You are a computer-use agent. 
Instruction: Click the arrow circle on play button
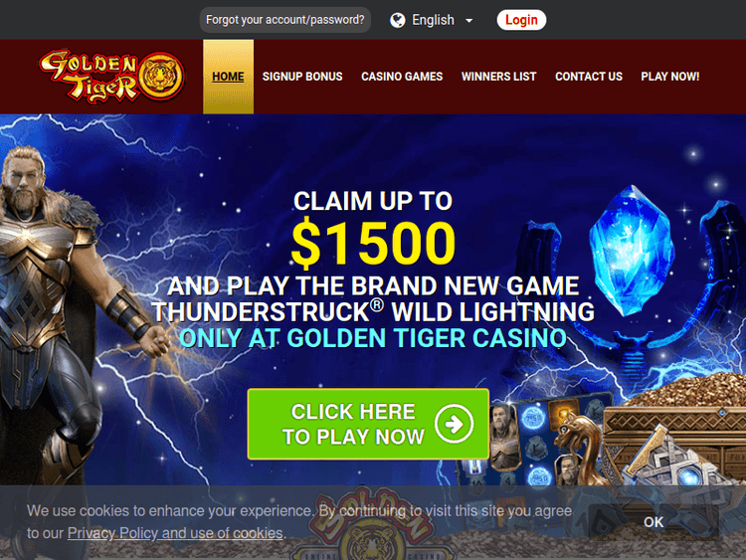[454, 424]
